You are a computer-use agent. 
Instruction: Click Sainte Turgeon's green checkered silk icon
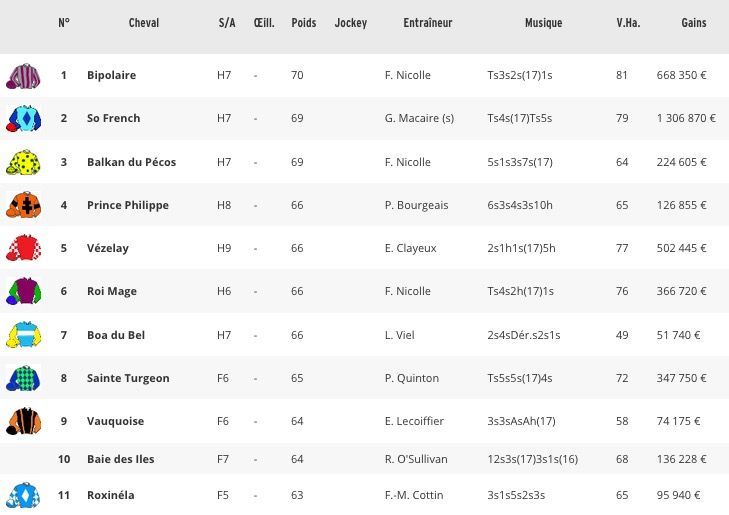(23, 378)
